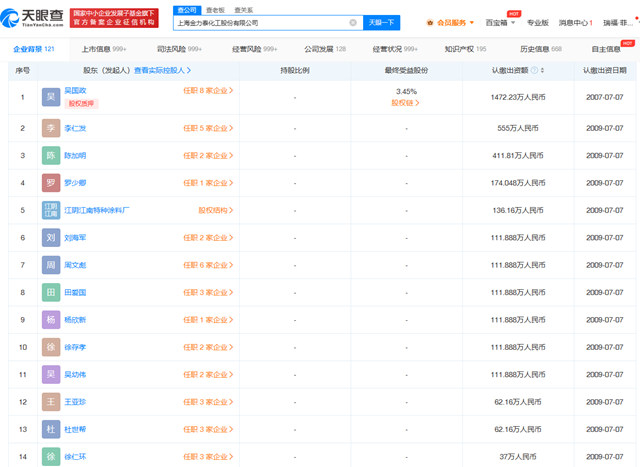The height and width of the screenshot is (467, 640).
Task: Switch to 公司发展 tab
Action: 325,49
